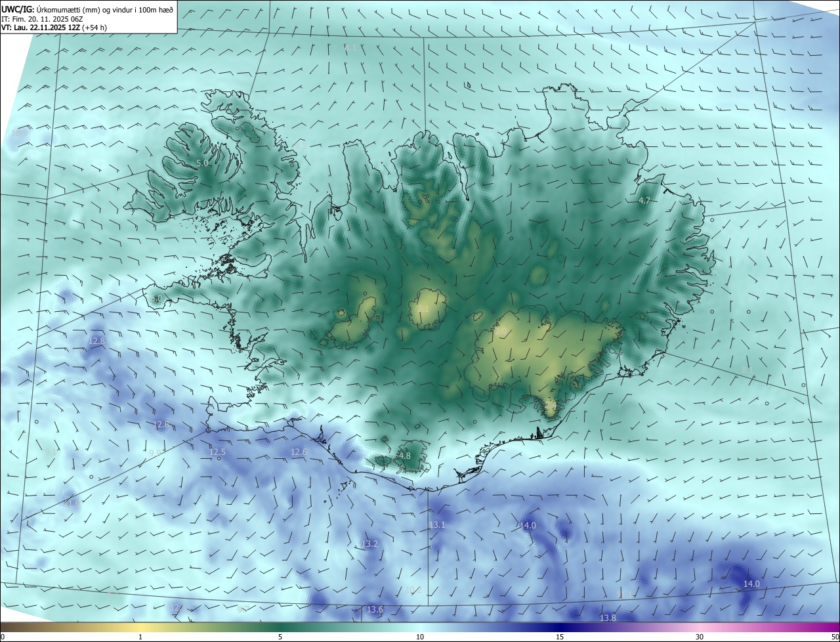This screenshot has height=642, width=840.
Task: Click the '50' tick on the color scale
Action: 835,637
